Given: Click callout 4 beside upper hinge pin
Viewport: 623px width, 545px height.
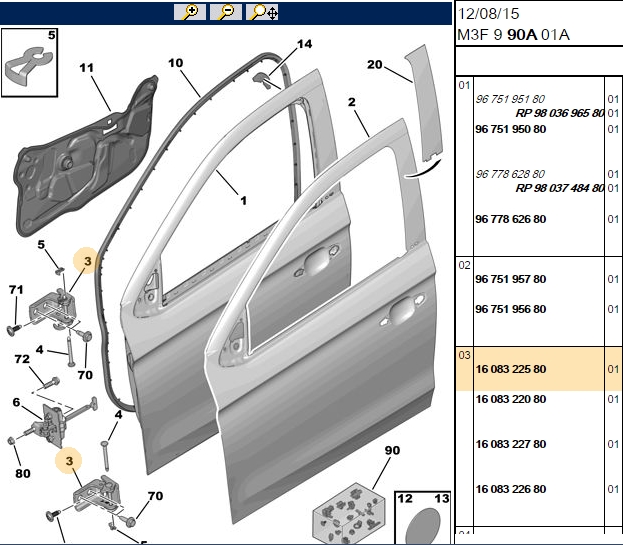Looking at the screenshot, I should [39, 350].
